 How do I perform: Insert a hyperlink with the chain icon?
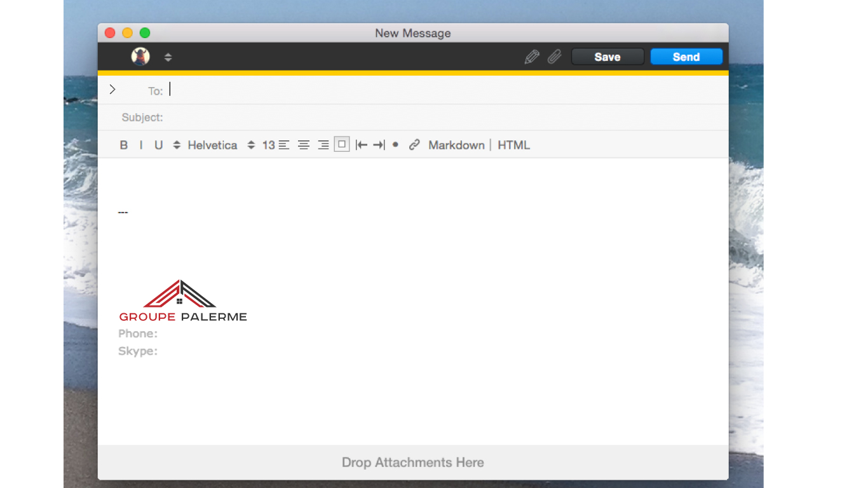click(414, 145)
